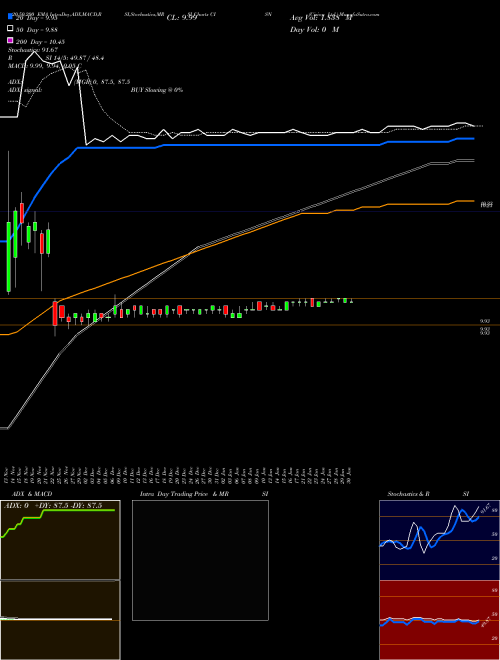
Task: Select the '200 Day = 10.45' label
Action: [x=40, y=42]
